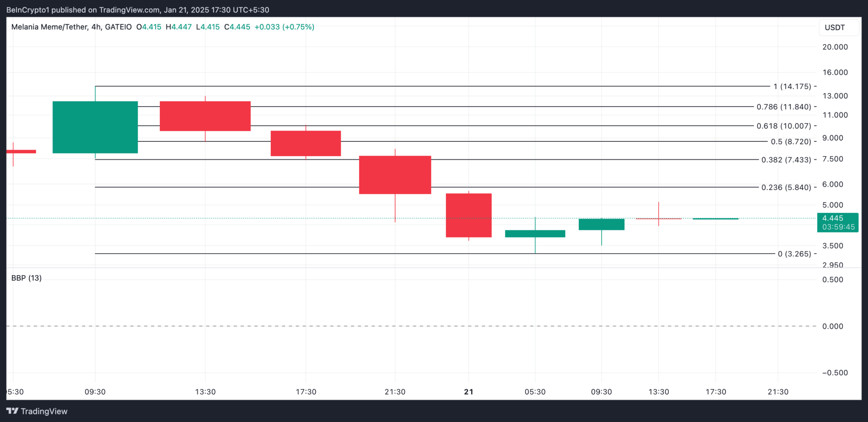Click the Fibonacci 1 (14.175) level label
868x422 pixels.
[x=792, y=87]
